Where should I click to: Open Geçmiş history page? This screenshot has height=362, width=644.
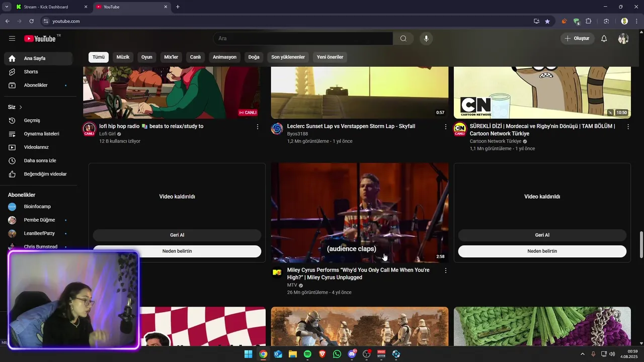(38, 121)
